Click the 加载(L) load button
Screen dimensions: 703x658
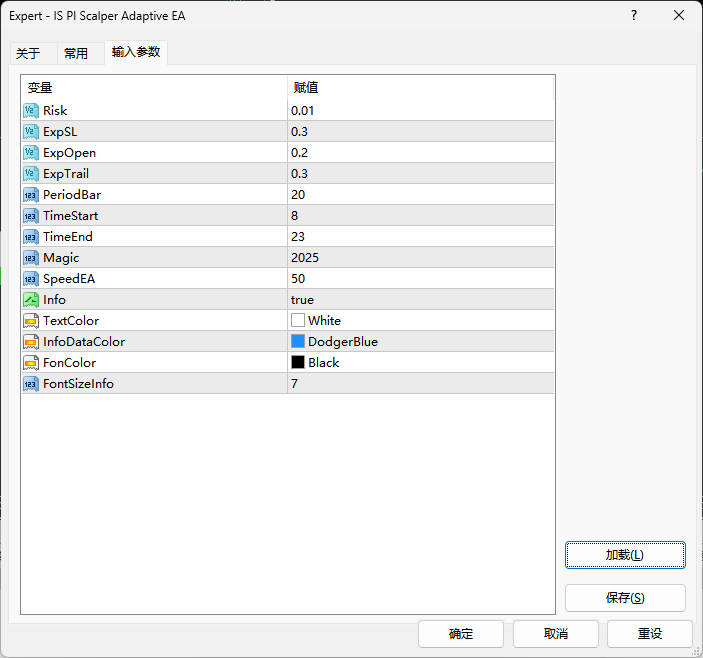(625, 555)
